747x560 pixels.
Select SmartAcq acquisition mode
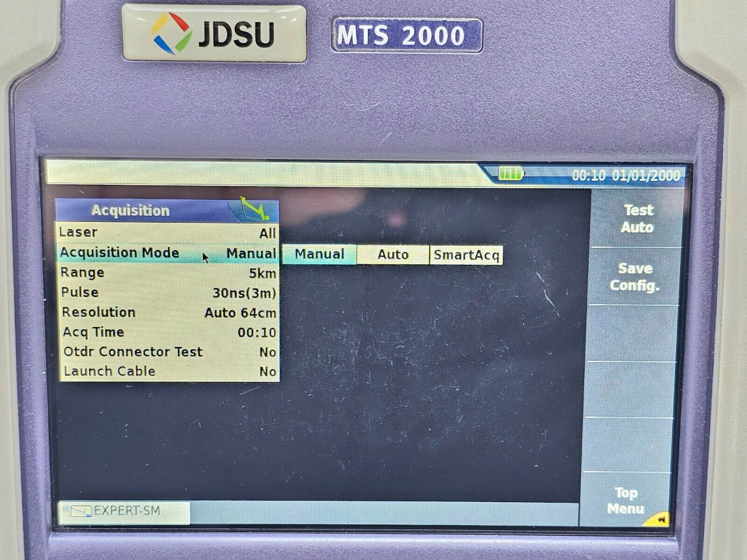coord(467,255)
